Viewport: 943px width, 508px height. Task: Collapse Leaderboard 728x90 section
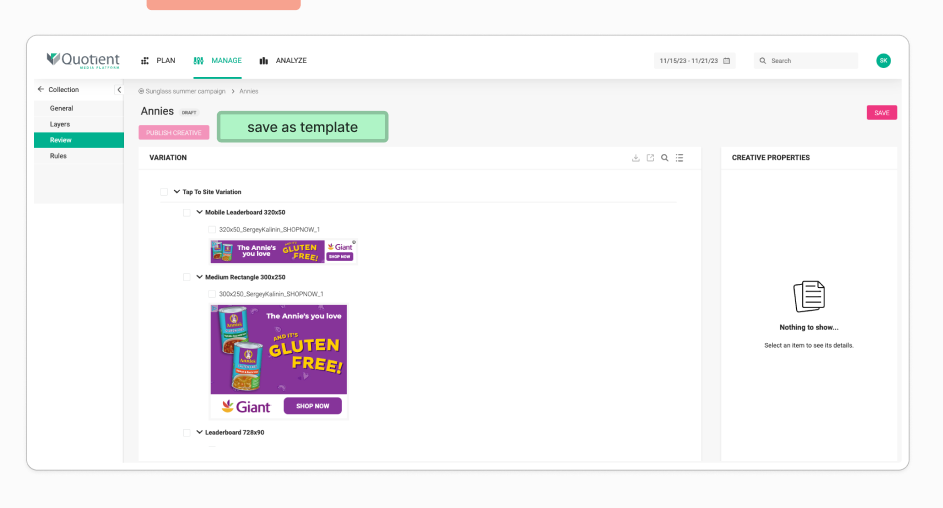[200, 432]
